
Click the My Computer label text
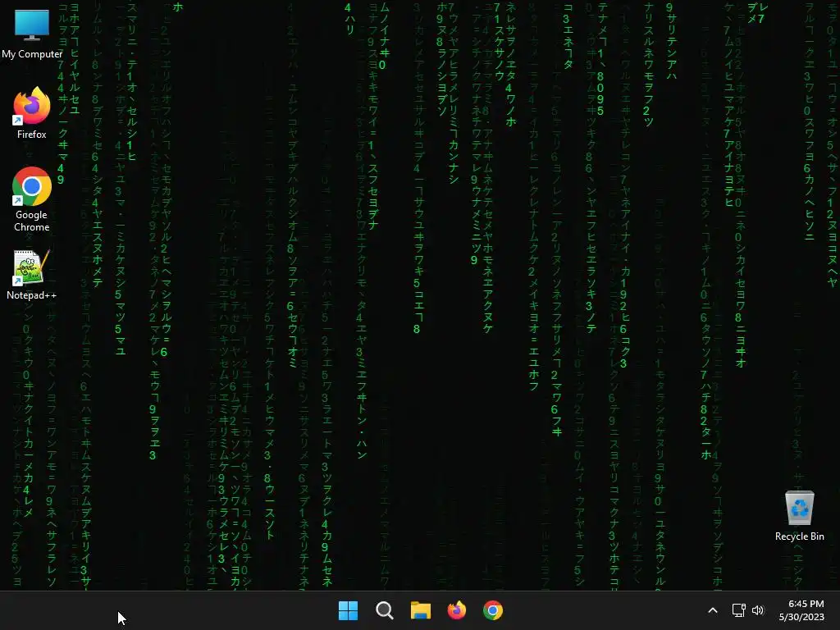click(x=32, y=54)
